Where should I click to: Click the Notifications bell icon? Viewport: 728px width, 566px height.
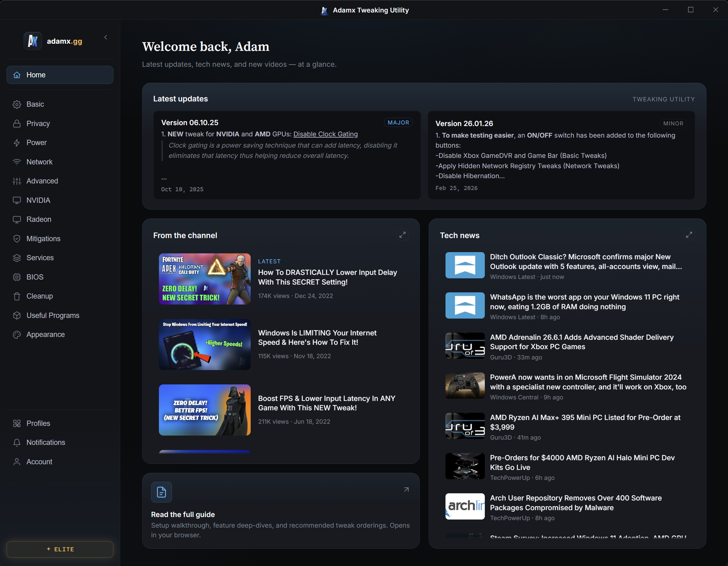pyautogui.click(x=17, y=442)
